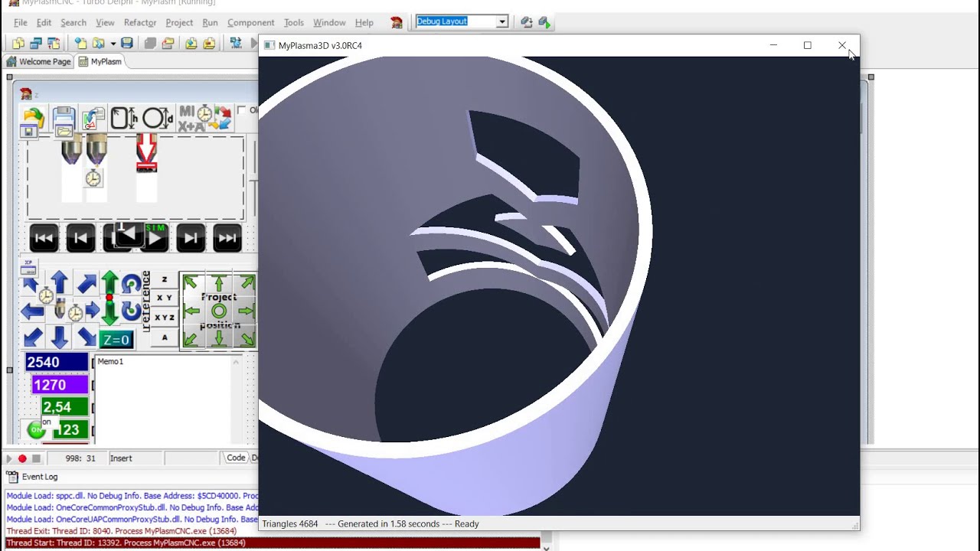Click the blue down-left diagonal jog arrow

tap(33, 337)
